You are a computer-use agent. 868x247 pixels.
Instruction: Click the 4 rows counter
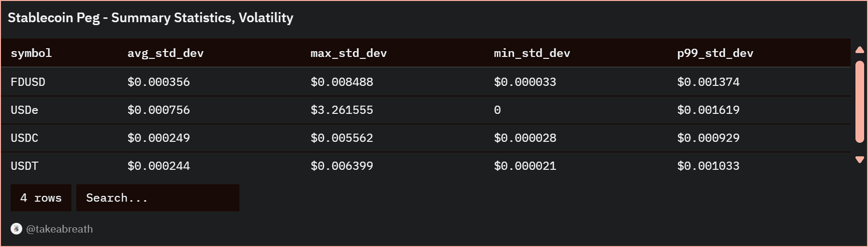tap(41, 198)
